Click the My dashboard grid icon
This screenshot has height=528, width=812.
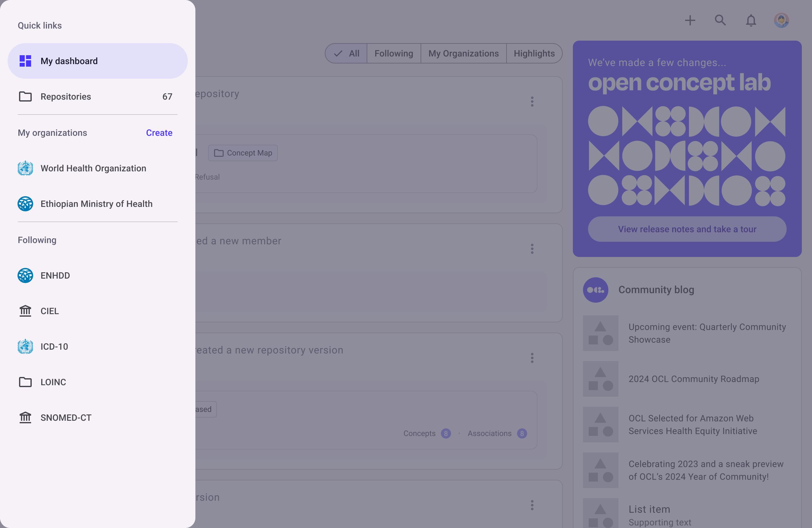click(x=25, y=61)
